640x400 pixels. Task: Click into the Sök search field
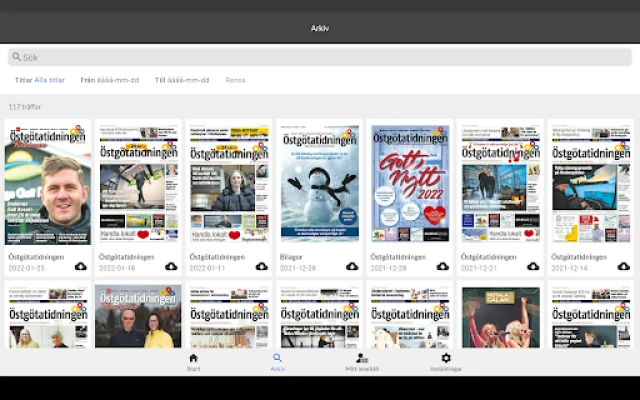coord(320,57)
